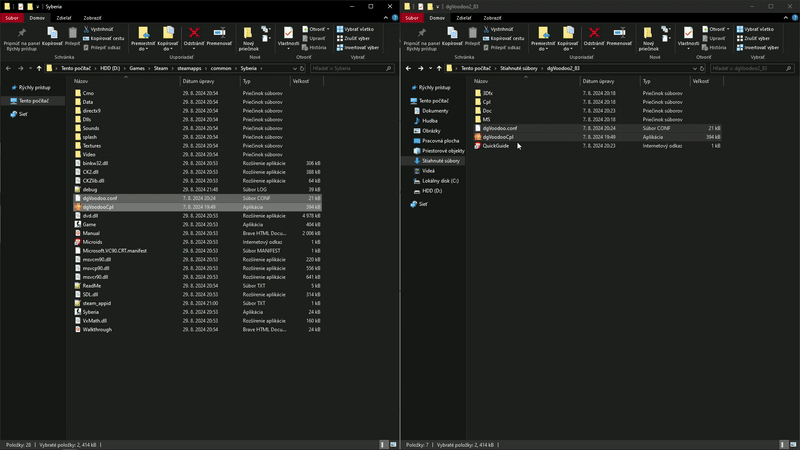Click Domov tab in Syberia window
Screen dimensions: 800x450
[37, 18]
